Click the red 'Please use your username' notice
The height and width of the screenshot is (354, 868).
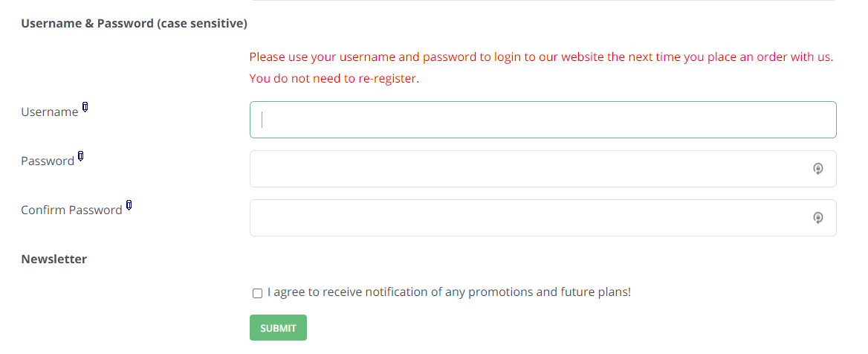pos(542,57)
